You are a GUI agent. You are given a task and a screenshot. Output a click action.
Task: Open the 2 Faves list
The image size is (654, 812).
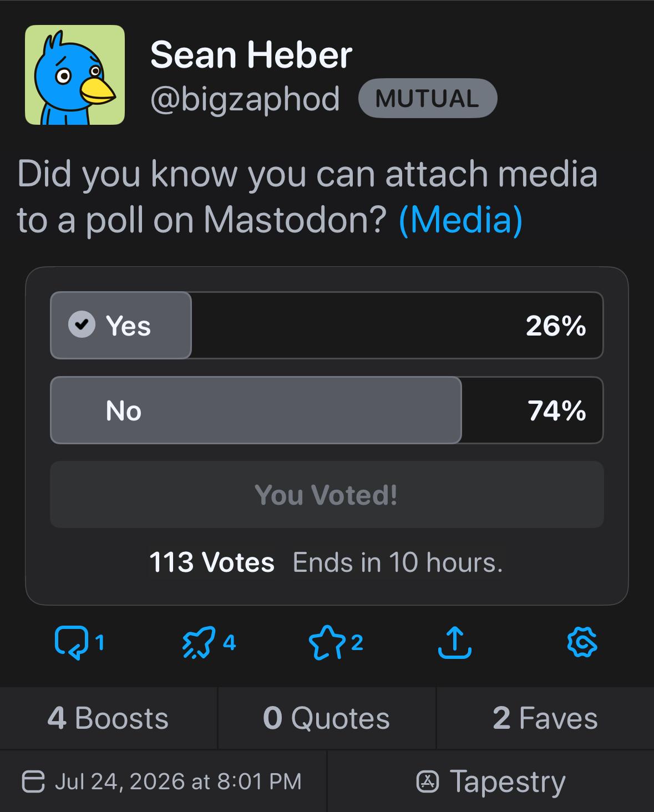(545, 718)
